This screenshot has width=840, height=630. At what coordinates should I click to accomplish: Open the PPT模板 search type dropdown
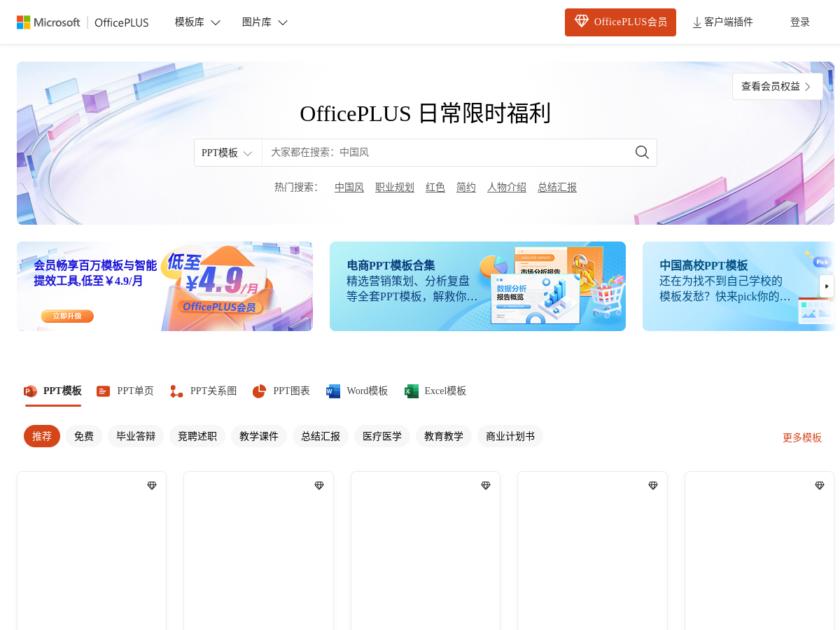coord(227,153)
